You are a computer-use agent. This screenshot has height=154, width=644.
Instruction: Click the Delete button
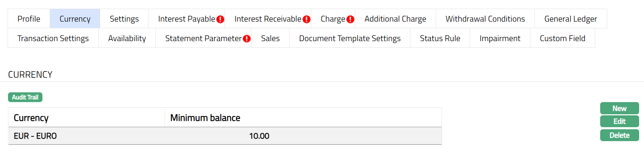[x=619, y=135]
